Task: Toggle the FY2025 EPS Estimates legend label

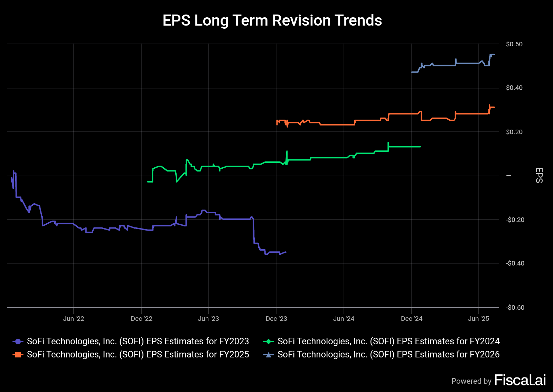Action: pos(138,355)
